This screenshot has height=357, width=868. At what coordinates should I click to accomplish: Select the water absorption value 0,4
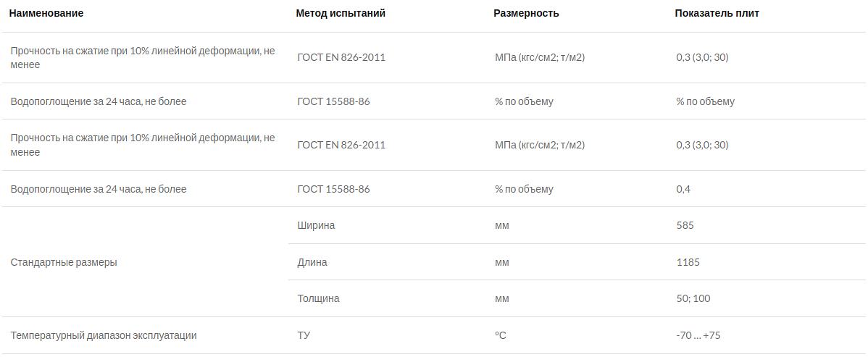pyautogui.click(x=683, y=189)
